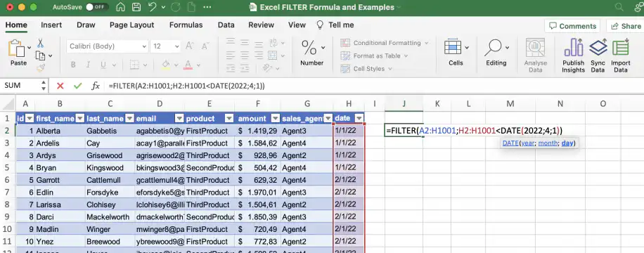Switch to the Draw tab
Screen dimensions: 644x253
[x=86, y=25]
